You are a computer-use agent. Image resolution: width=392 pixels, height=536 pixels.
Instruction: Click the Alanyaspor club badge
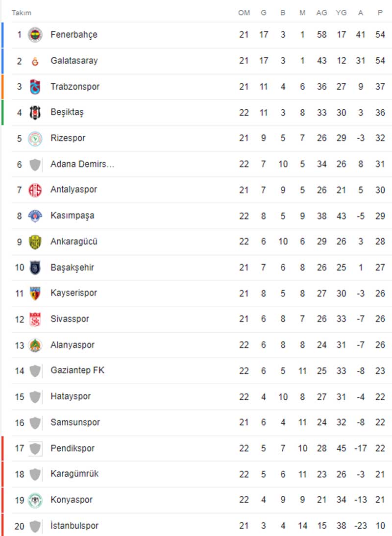click(x=35, y=345)
